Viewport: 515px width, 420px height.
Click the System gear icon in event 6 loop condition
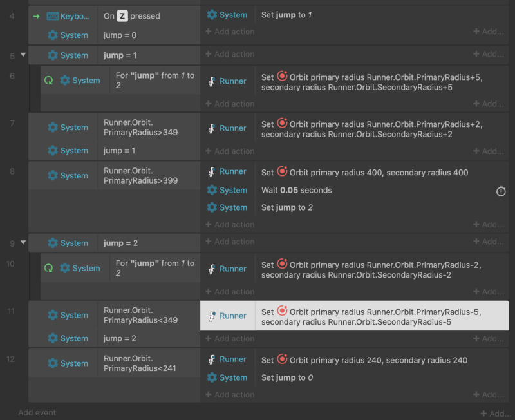click(65, 80)
